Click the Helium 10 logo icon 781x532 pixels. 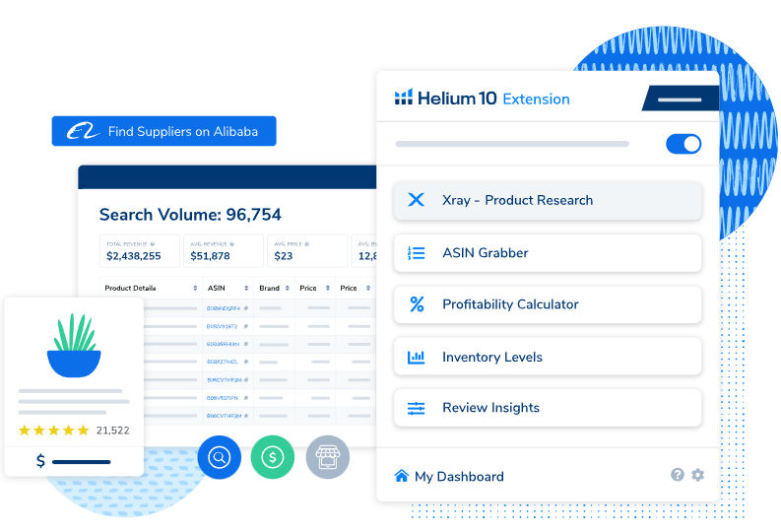(x=404, y=98)
